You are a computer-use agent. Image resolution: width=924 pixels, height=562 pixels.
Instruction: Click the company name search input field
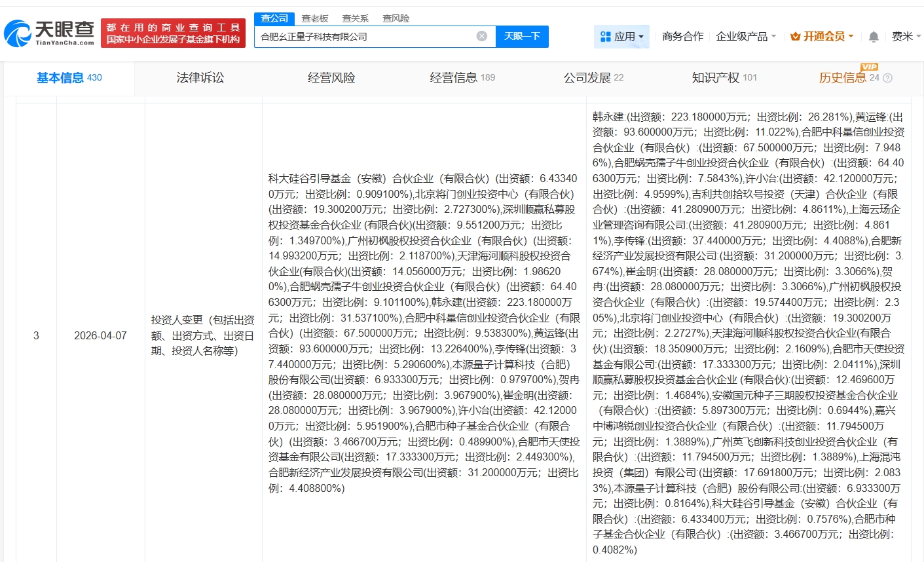click(x=363, y=37)
